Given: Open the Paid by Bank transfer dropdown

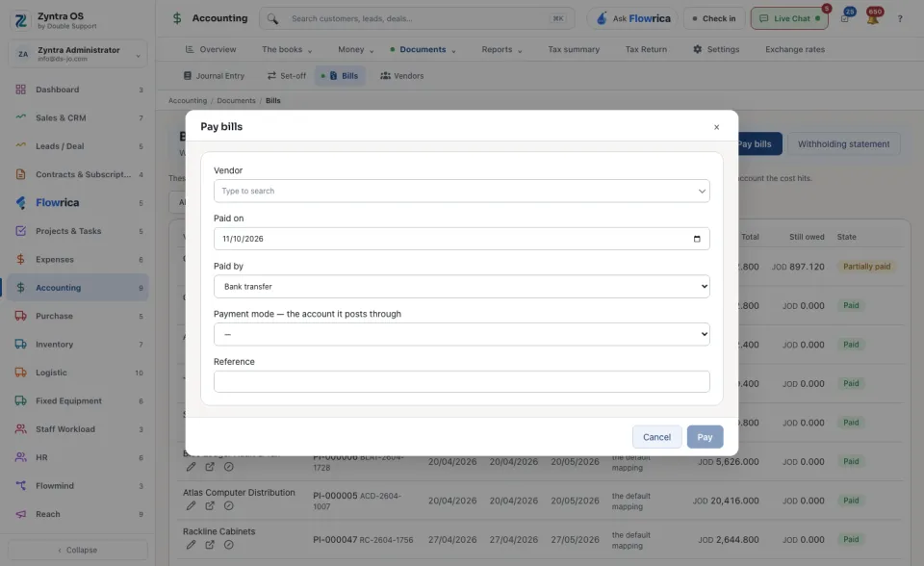Looking at the screenshot, I should tap(461, 287).
